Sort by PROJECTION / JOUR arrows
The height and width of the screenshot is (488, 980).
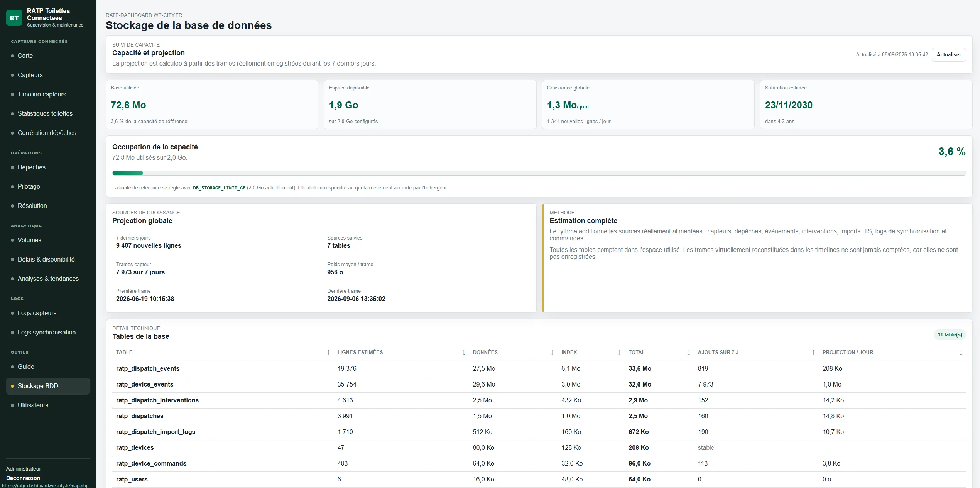point(961,353)
